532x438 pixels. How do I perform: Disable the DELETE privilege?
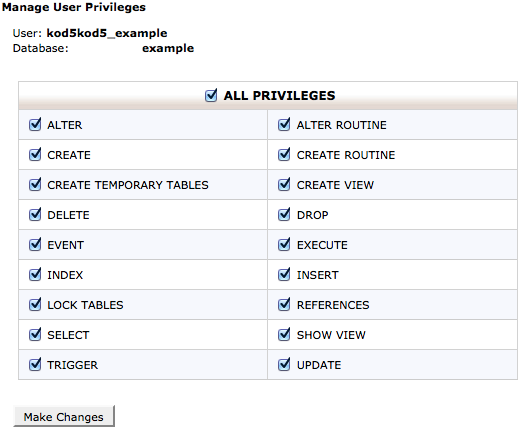(35, 215)
